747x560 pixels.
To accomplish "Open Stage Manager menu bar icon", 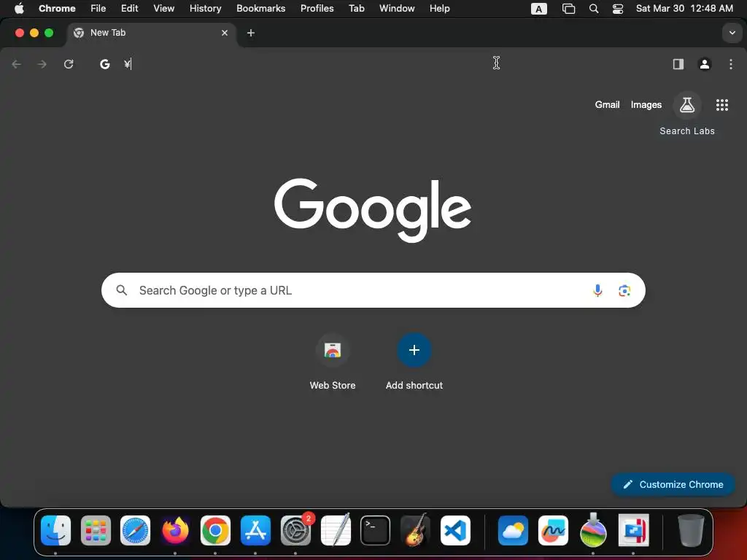I will [x=568, y=9].
